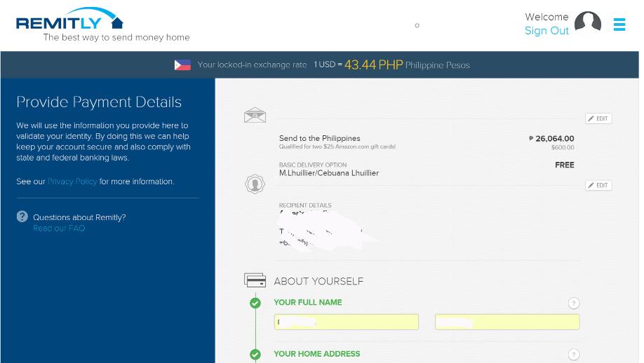This screenshot has height=363, width=644.
Task: Select the ₱ 26,064.00 amount
Action: [x=551, y=139]
